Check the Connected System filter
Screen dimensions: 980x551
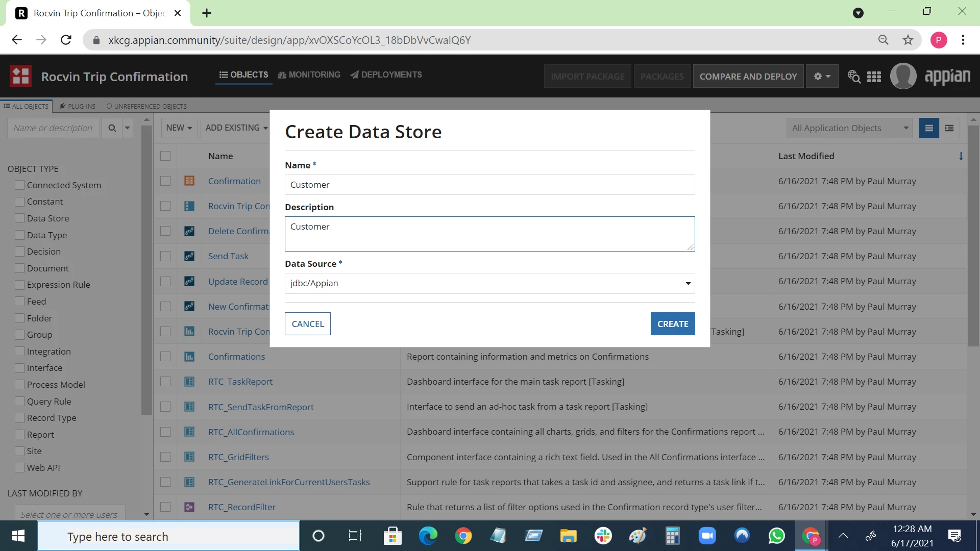click(x=20, y=185)
